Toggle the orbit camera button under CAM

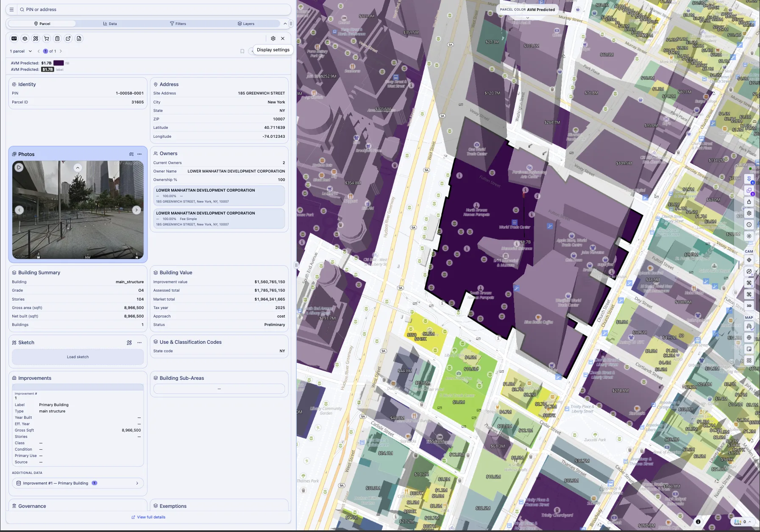pos(749,271)
